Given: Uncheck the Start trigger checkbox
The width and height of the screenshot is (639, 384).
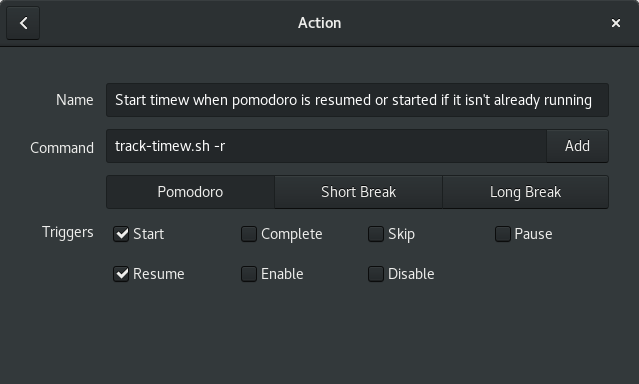Looking at the screenshot, I should tap(121, 234).
